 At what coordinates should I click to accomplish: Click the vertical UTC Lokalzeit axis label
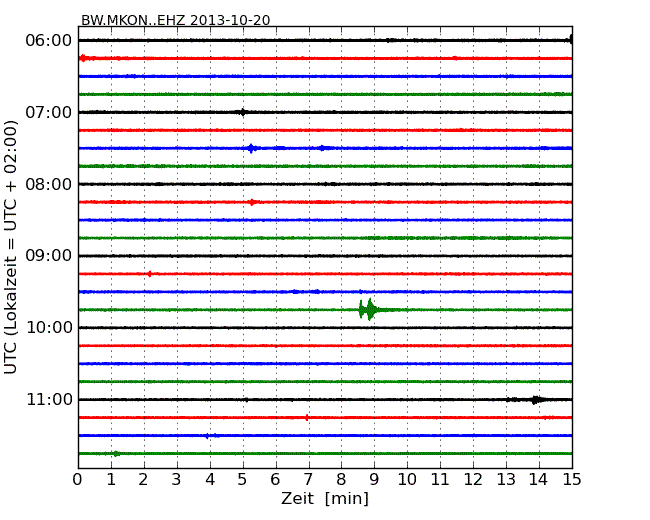click(x=10, y=247)
